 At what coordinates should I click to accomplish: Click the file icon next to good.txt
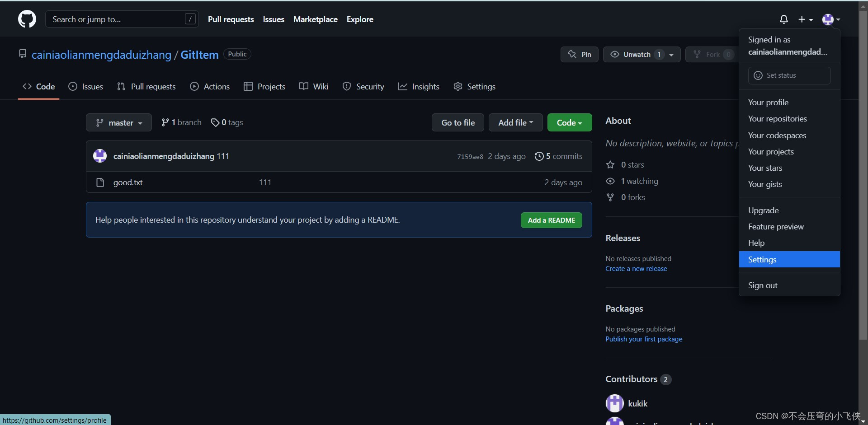[x=100, y=182]
